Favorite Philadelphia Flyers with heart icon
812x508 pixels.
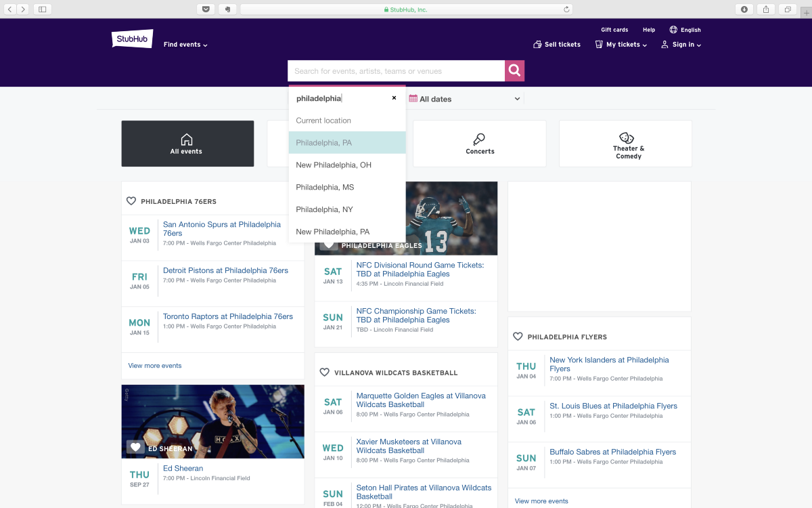(x=518, y=337)
